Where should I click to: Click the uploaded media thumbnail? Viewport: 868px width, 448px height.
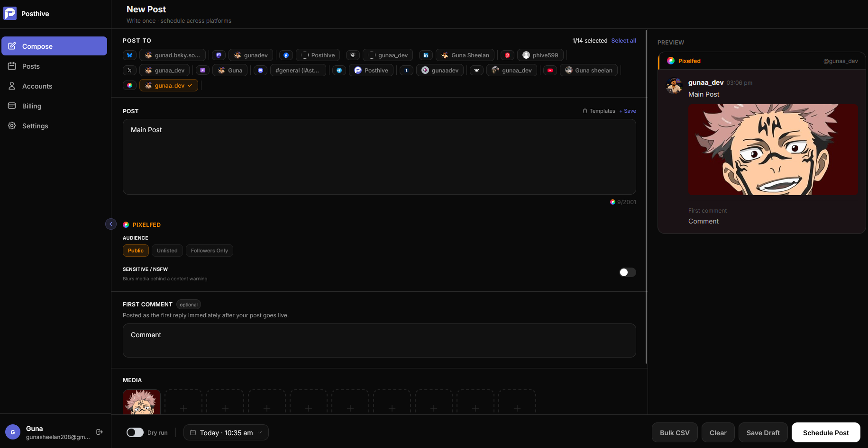click(x=142, y=402)
